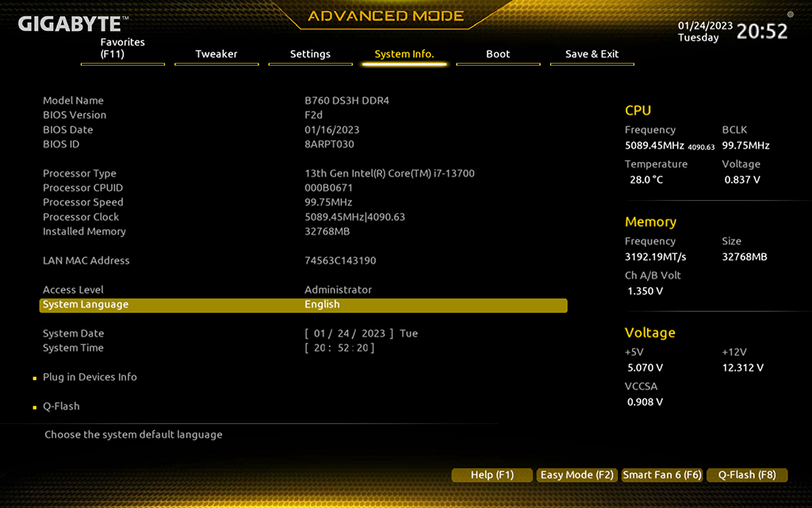Open Smart Fan 6 (F6)

tap(662, 475)
